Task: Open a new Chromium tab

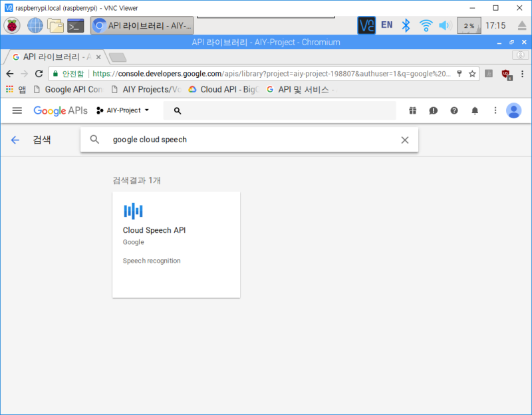Action: pos(118,58)
